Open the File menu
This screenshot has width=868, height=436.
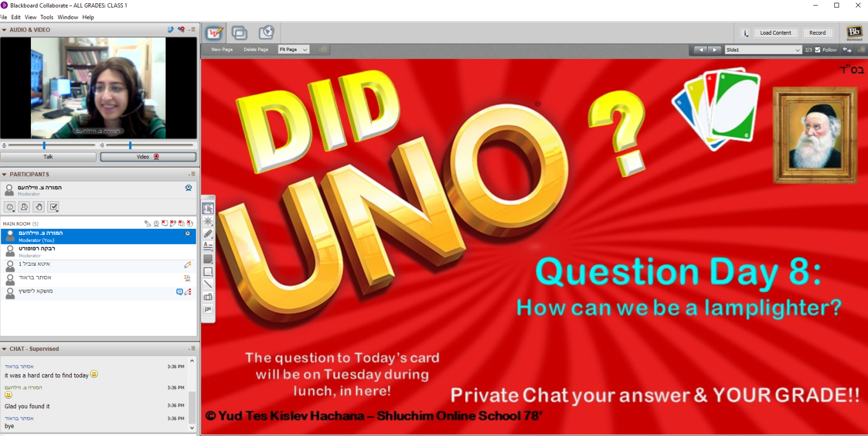4,17
